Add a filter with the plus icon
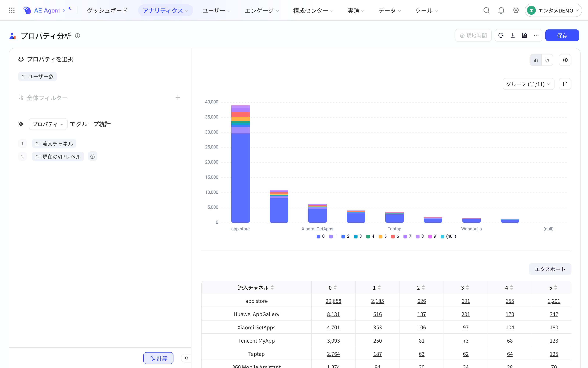This screenshot has height=368, width=588. click(x=178, y=98)
